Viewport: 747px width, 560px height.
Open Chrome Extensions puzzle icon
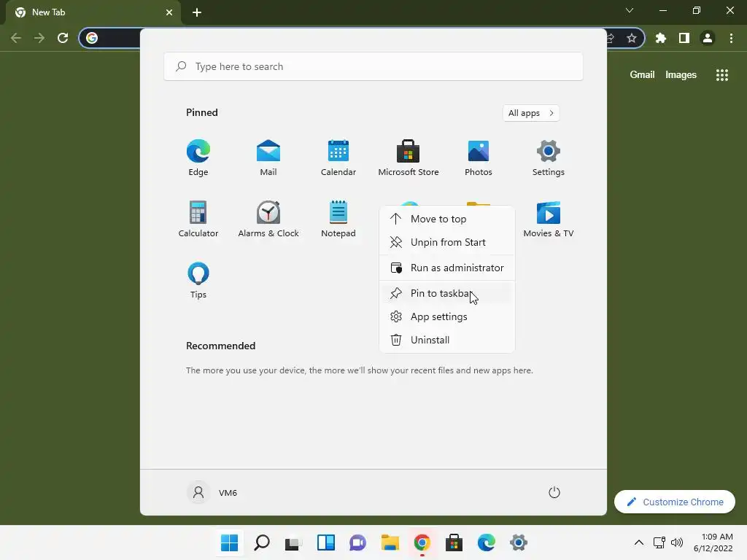click(x=661, y=38)
